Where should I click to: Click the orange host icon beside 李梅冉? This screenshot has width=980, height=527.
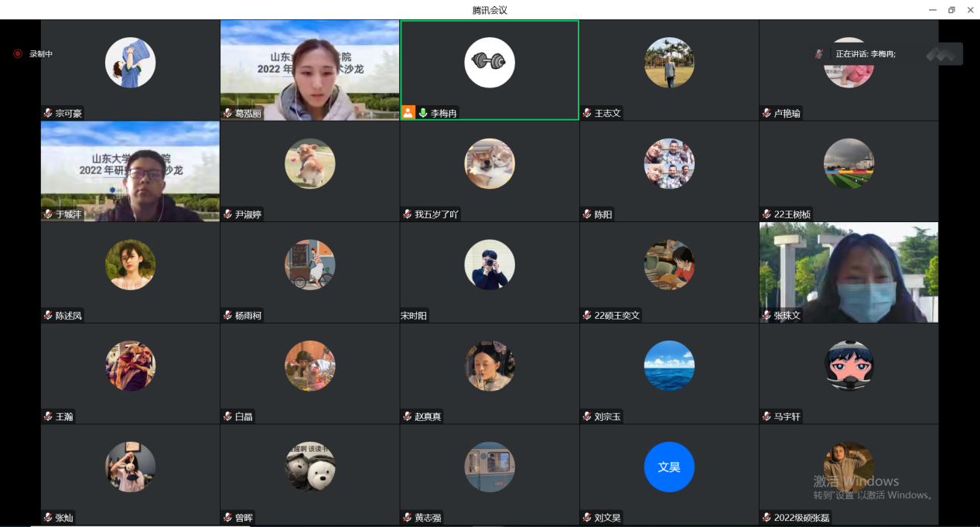408,113
